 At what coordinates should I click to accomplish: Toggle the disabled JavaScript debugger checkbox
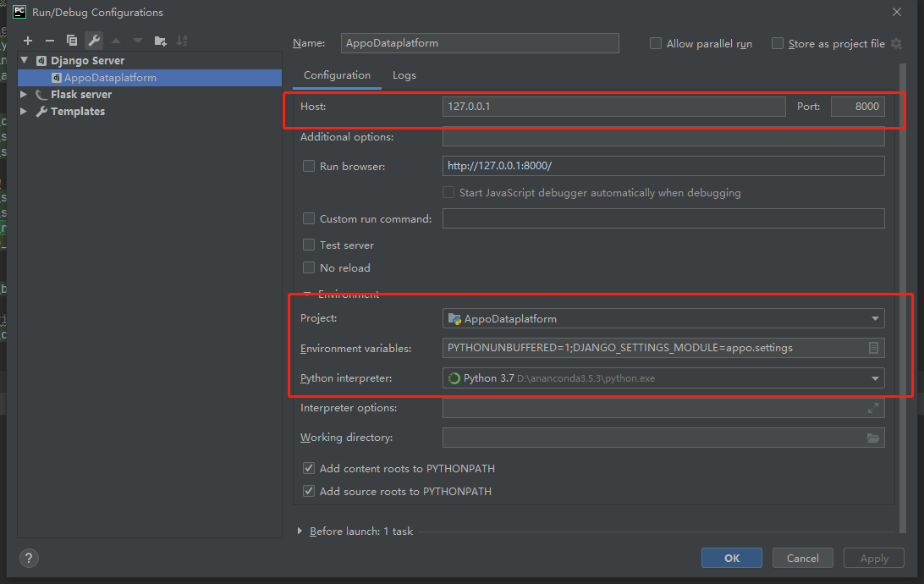click(448, 193)
